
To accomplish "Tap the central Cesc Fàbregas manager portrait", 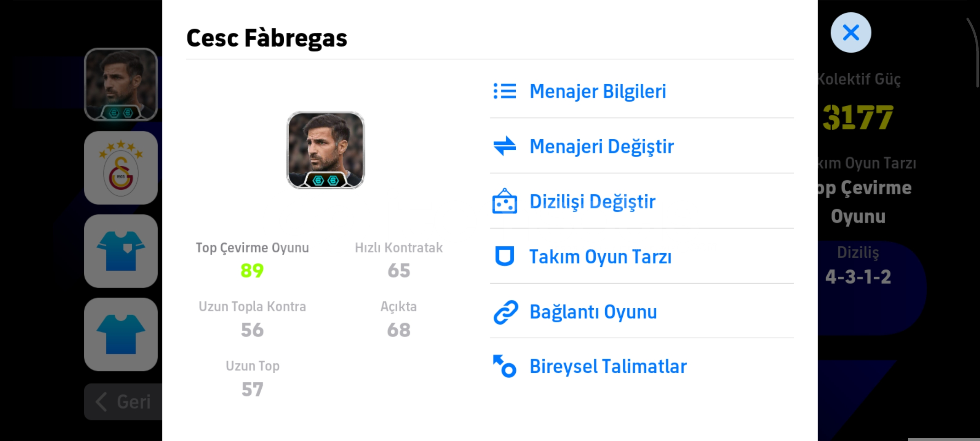I will 325,150.
